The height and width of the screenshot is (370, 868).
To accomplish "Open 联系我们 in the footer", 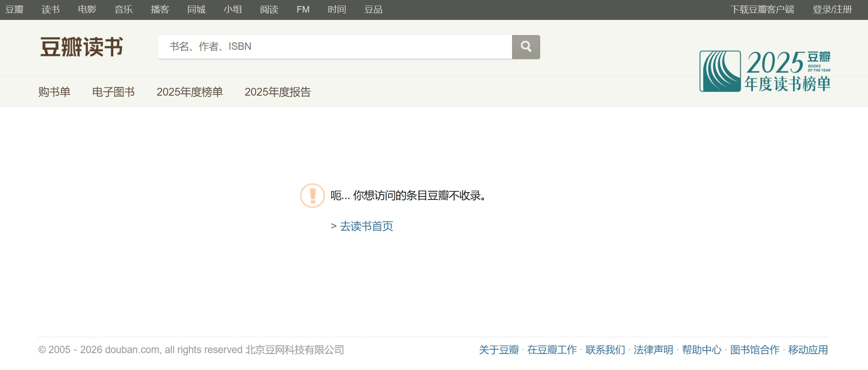I will 605,350.
